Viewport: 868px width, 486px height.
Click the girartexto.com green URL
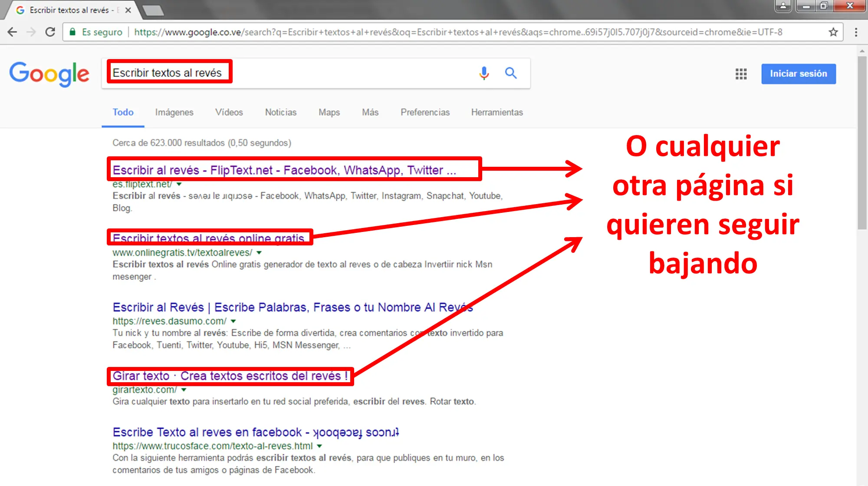pos(145,390)
